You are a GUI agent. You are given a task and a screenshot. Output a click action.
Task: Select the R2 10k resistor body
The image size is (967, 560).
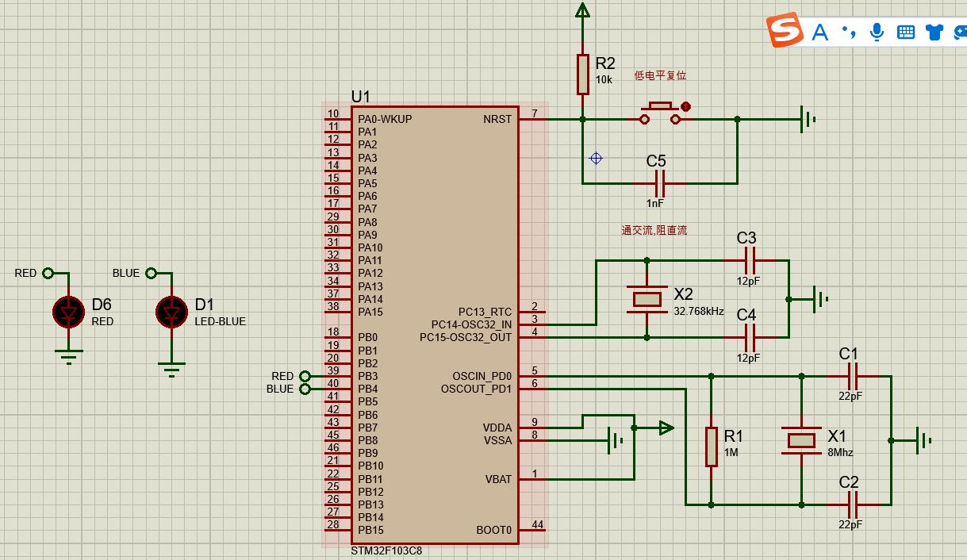(583, 75)
